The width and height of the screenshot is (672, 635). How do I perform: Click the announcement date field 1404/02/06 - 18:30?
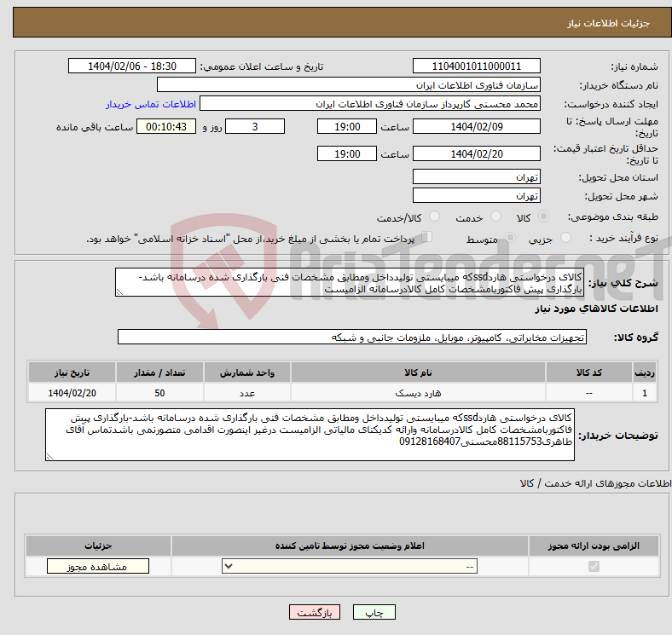click(132, 66)
